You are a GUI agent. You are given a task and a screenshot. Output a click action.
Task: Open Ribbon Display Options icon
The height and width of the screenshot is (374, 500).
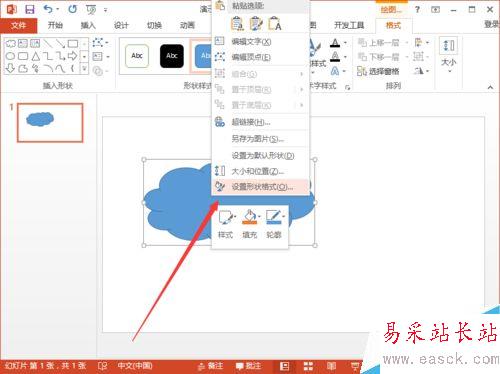click(436, 10)
